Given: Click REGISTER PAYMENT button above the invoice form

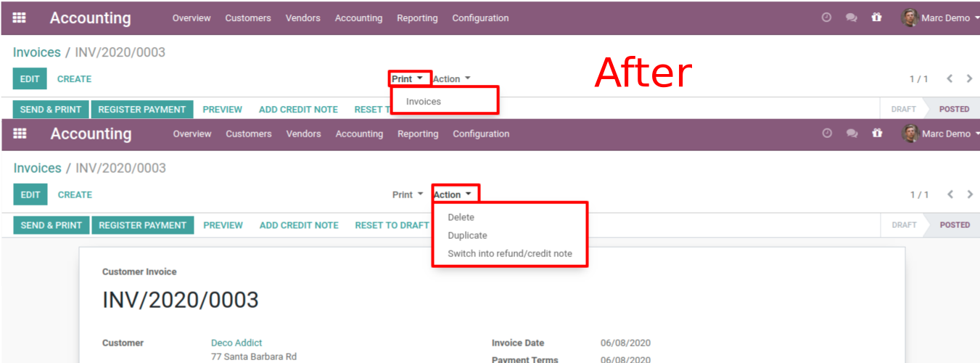Looking at the screenshot, I should 142,225.
